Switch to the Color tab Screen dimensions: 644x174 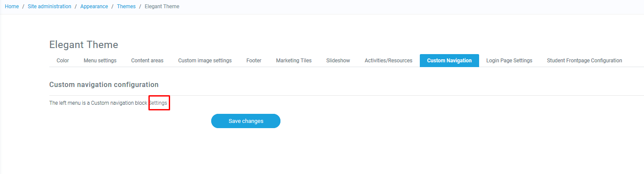63,61
